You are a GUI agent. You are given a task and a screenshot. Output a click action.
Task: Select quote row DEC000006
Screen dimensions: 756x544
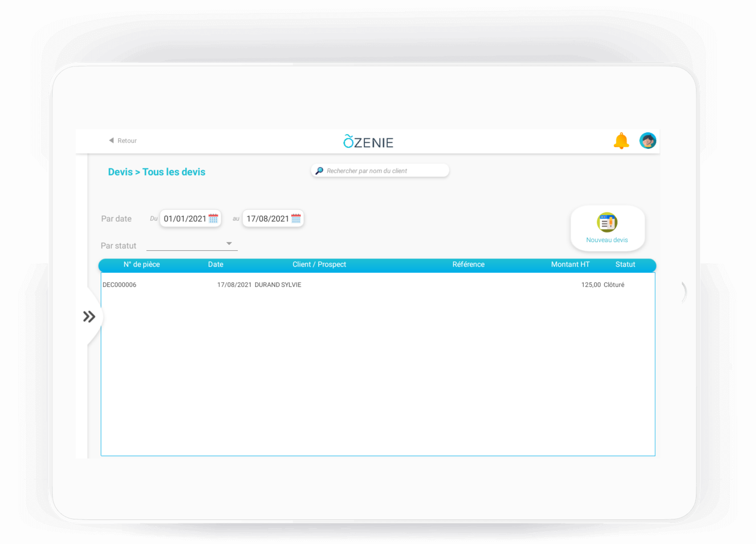378,285
